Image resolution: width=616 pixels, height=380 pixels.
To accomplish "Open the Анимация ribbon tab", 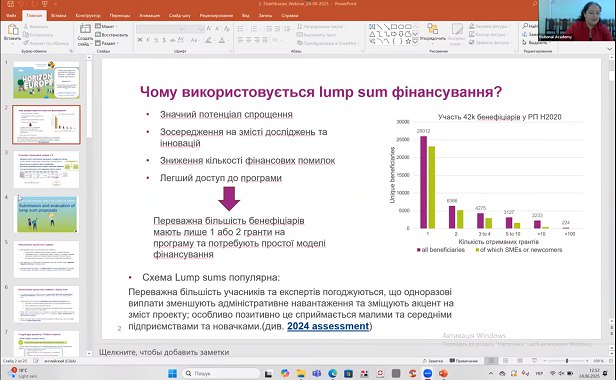I will pos(150,16).
